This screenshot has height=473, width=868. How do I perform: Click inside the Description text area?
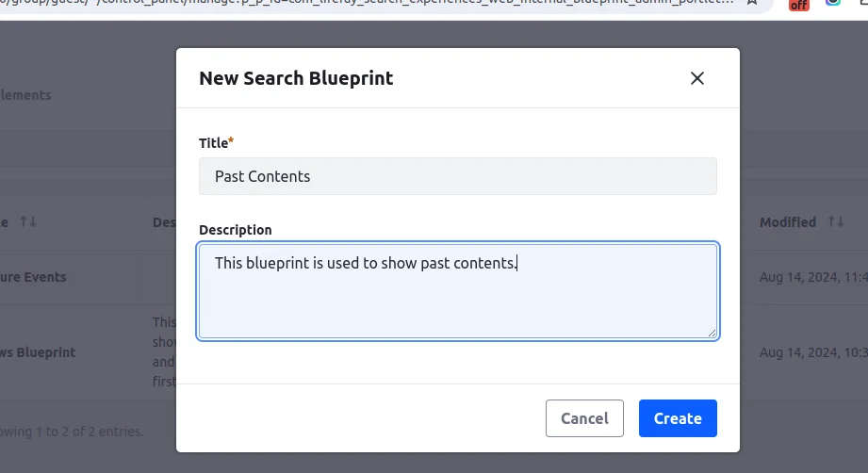click(x=458, y=291)
